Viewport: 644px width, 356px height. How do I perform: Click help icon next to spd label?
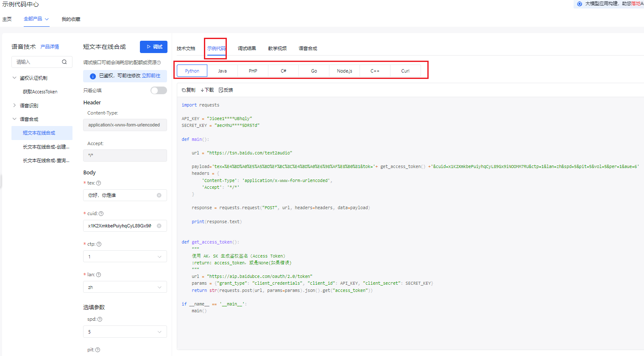coord(100,320)
